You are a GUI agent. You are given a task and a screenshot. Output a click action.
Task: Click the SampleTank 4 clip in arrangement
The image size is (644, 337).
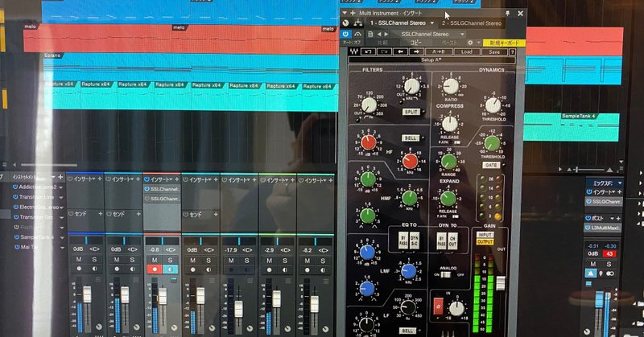571,127
